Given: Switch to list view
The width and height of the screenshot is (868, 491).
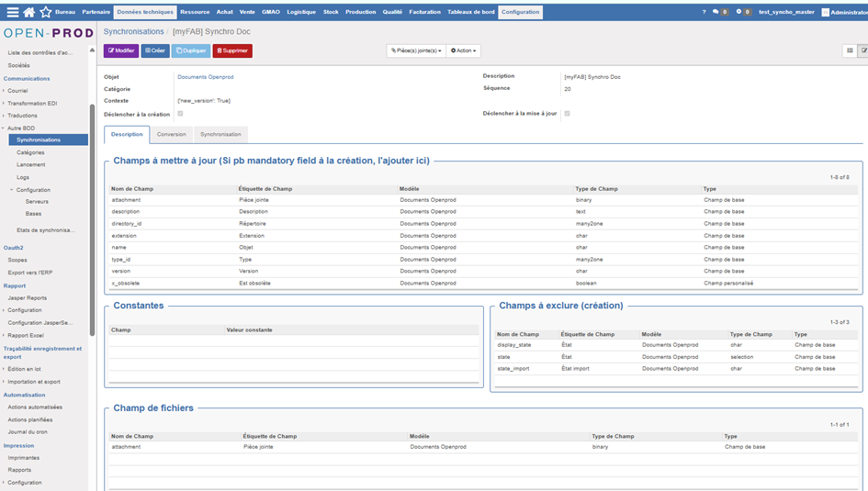Looking at the screenshot, I should [850, 50].
